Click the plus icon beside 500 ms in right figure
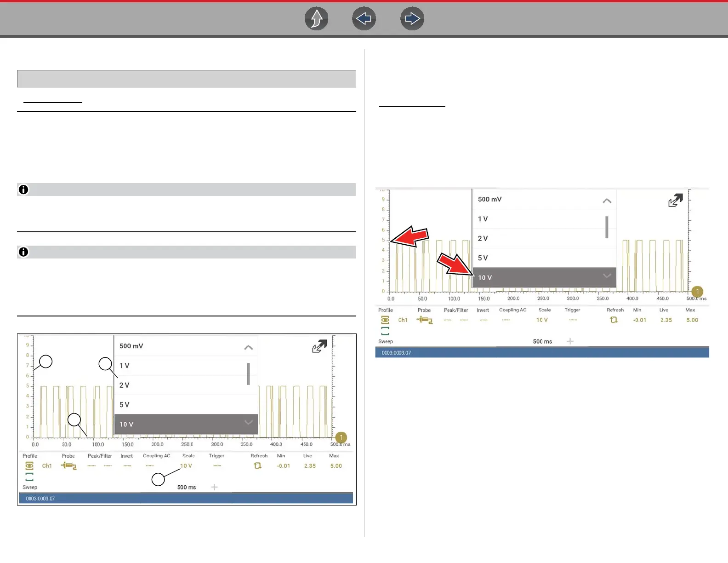Viewport: 728px width, 563px height. pos(570,341)
